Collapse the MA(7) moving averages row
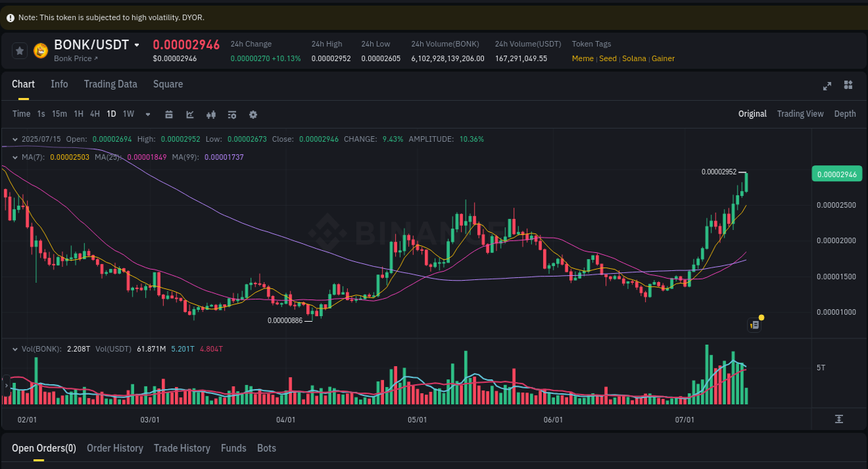Image resolution: width=868 pixels, height=469 pixels. [x=15, y=157]
